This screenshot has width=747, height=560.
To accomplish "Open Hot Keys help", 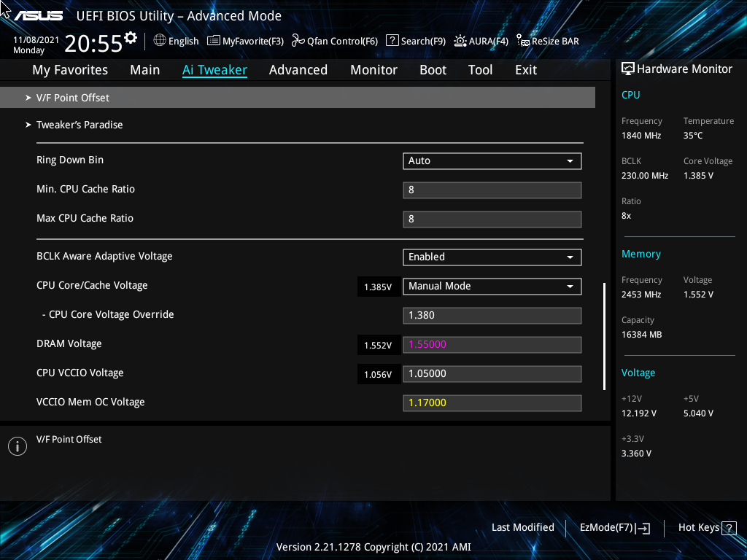I will [x=707, y=528].
